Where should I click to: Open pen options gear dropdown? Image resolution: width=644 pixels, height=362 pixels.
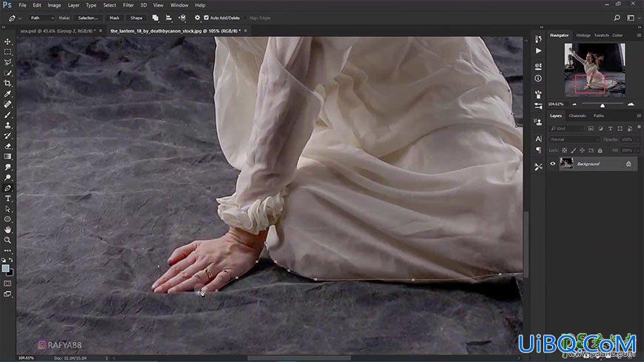pyautogui.click(x=197, y=18)
